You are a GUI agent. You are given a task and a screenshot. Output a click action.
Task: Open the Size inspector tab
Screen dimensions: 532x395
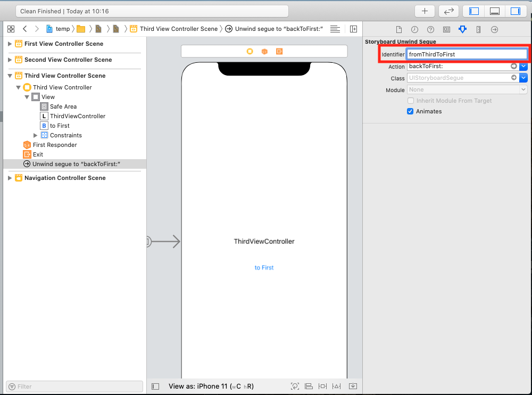click(478, 30)
